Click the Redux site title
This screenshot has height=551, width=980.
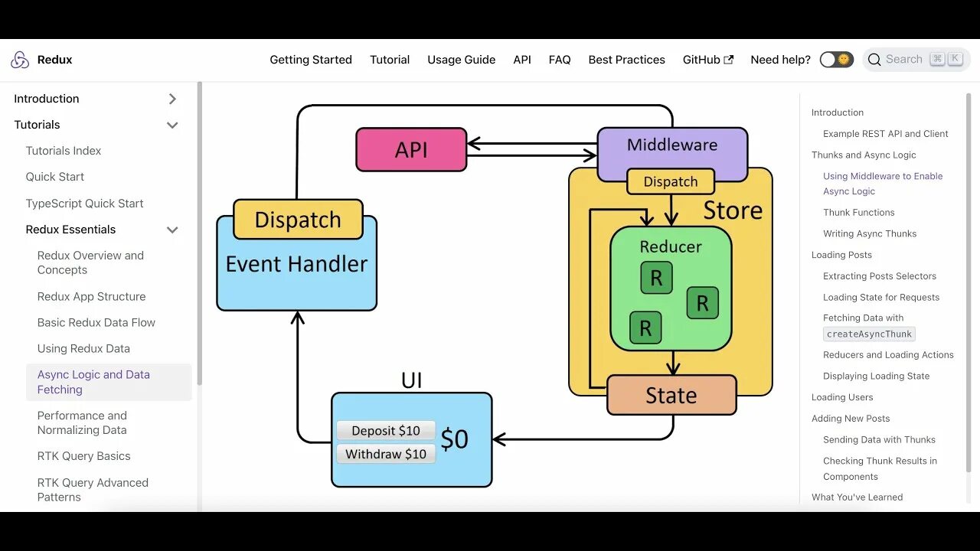click(54, 60)
